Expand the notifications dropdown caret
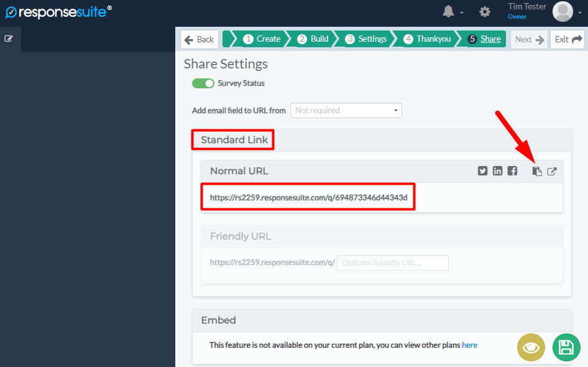The width and height of the screenshot is (588, 367). [x=462, y=13]
